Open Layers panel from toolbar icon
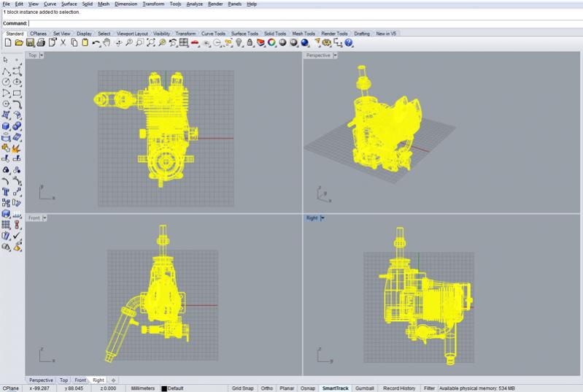Image resolution: width=583 pixels, height=392 pixels. tap(261, 43)
